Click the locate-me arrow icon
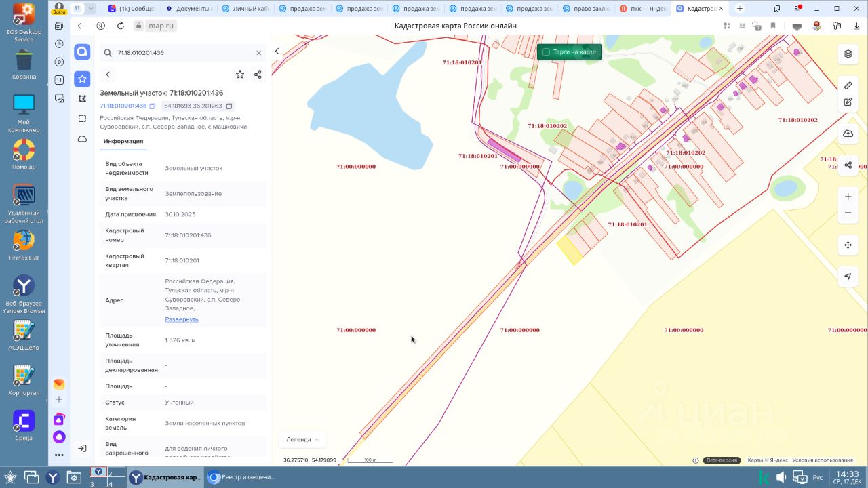This screenshot has height=488, width=868. point(848,277)
